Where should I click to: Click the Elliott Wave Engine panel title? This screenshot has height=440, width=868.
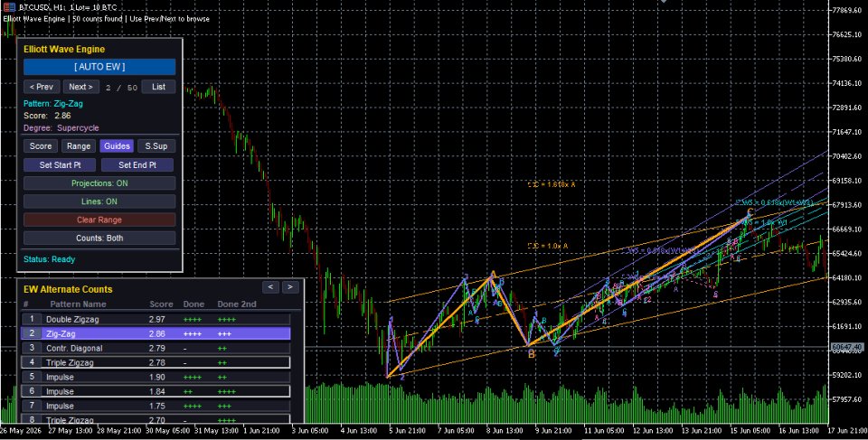[64, 50]
